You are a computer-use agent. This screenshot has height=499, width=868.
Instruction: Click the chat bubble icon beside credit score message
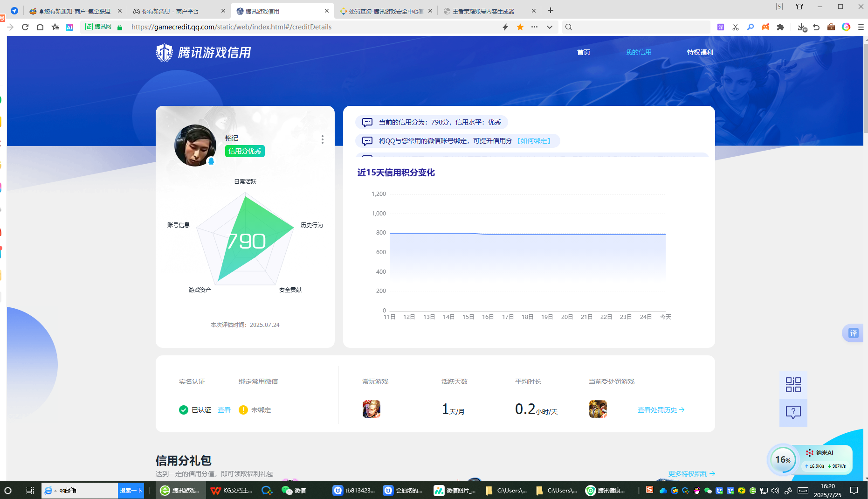coord(367,122)
